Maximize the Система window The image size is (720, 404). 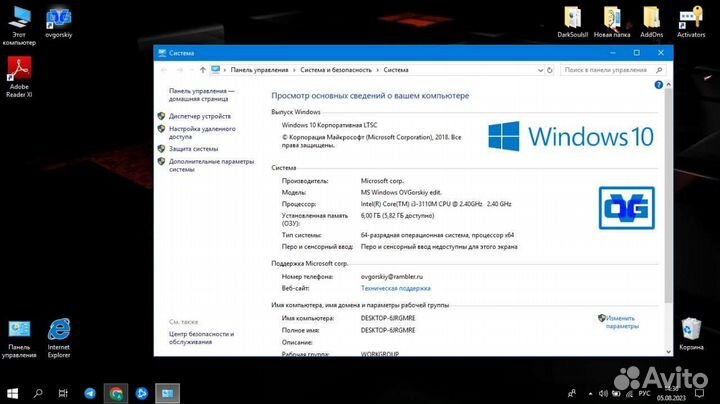(x=636, y=53)
